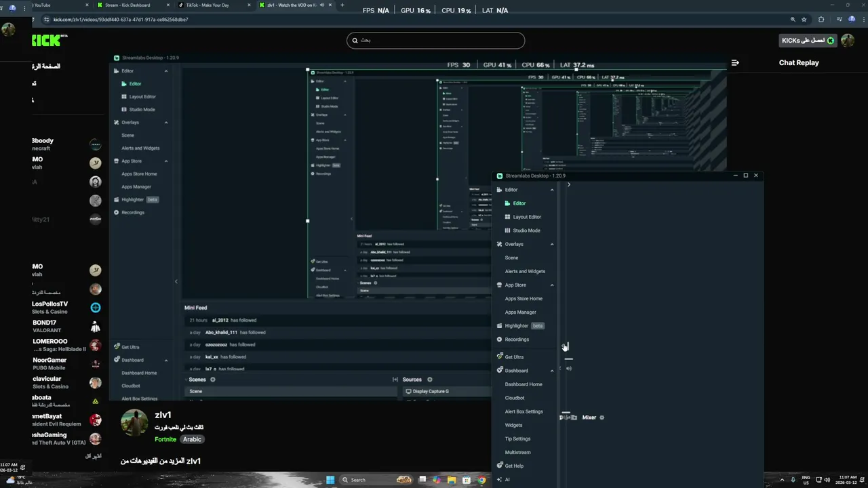Image resolution: width=868 pixels, height=488 pixels.
Task: Open Alerts and Widgets in front Streamlabs window
Action: 525,271
